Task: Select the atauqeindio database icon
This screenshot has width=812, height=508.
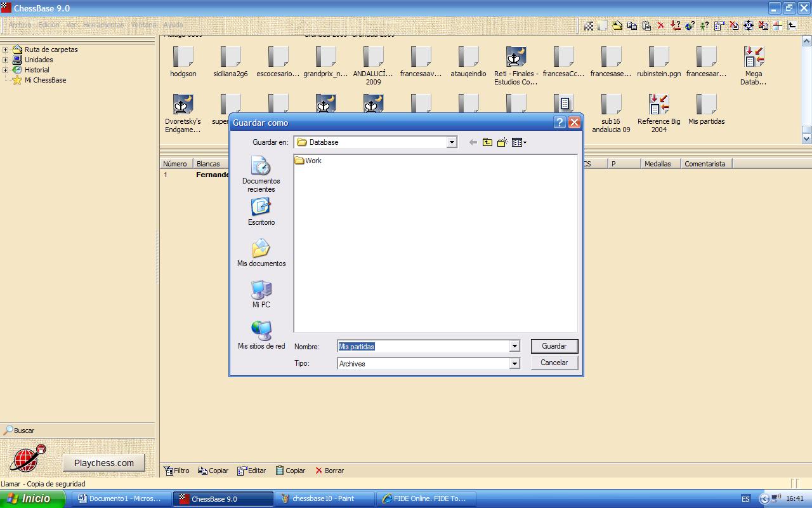Action: 468,57
